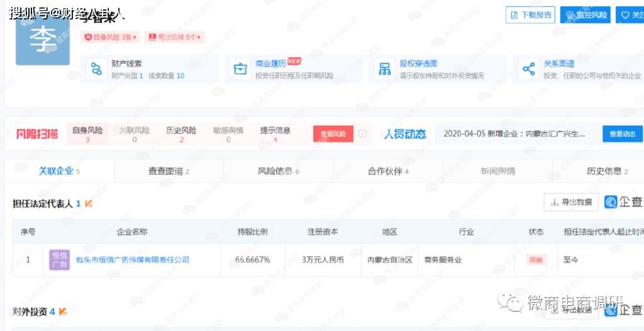
Task: Click the 监控风险 button
Action: 586,15
